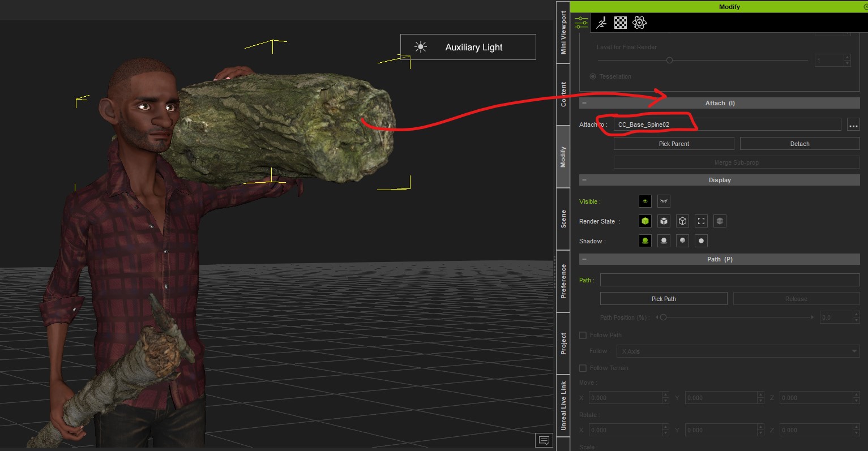The image size is (868, 451).
Task: Open the atom-shaped Physics tab icon
Action: point(640,23)
